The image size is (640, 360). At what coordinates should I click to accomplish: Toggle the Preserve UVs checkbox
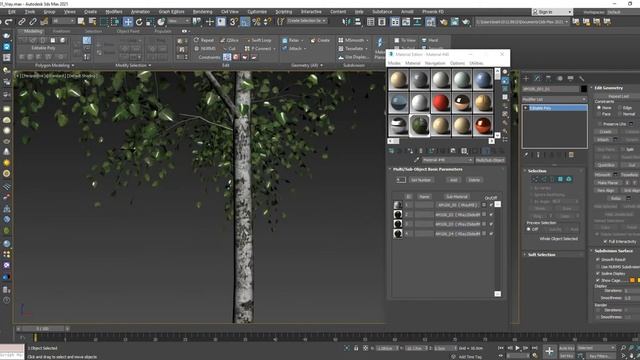point(599,124)
